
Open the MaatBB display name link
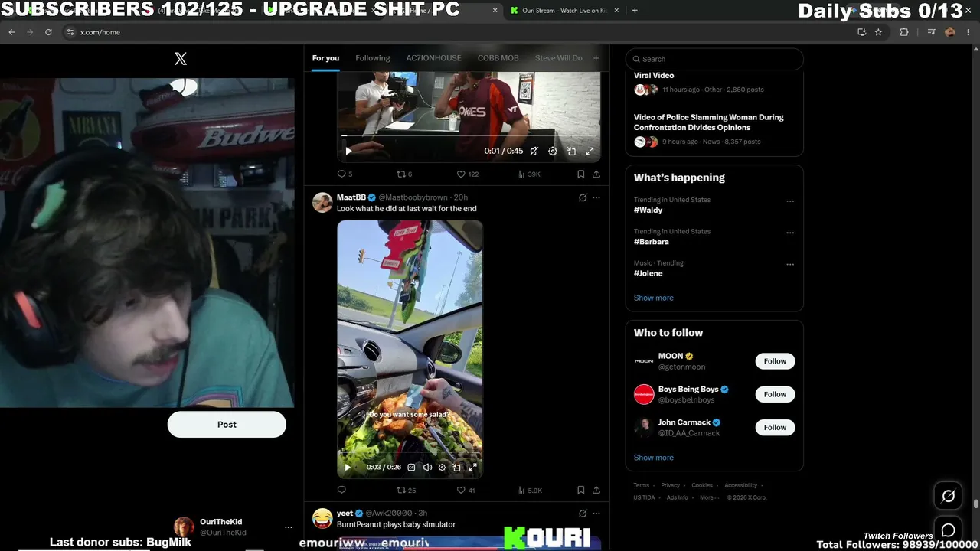click(351, 197)
